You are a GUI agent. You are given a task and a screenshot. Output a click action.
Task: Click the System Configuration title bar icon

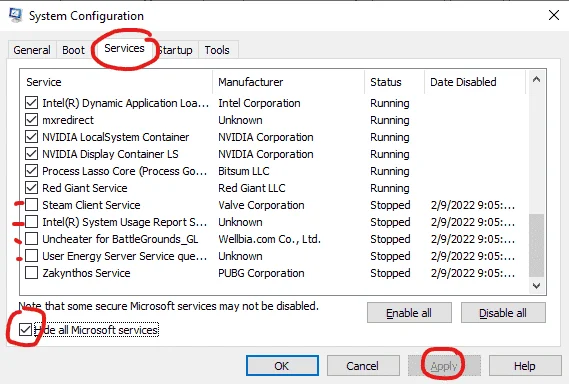click(16, 15)
